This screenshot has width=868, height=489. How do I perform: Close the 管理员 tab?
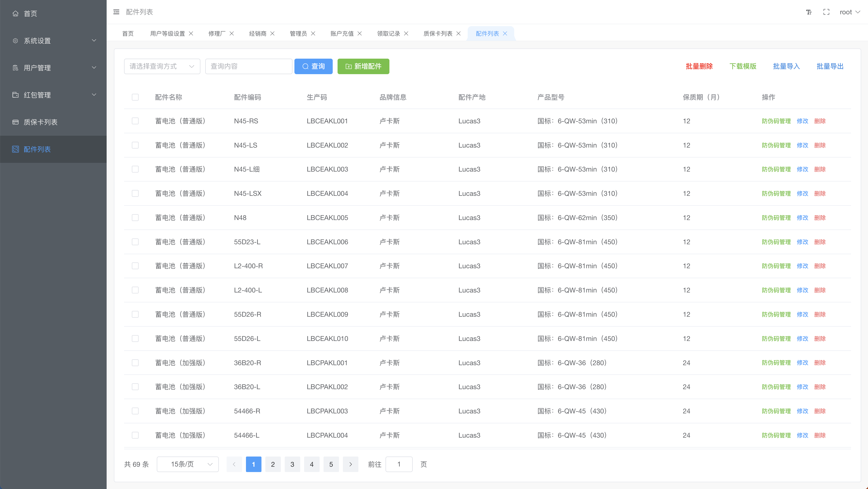pyautogui.click(x=313, y=33)
